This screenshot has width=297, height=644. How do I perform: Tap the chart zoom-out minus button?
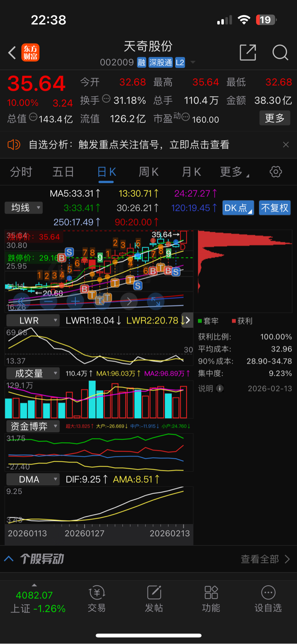[x=48, y=301]
